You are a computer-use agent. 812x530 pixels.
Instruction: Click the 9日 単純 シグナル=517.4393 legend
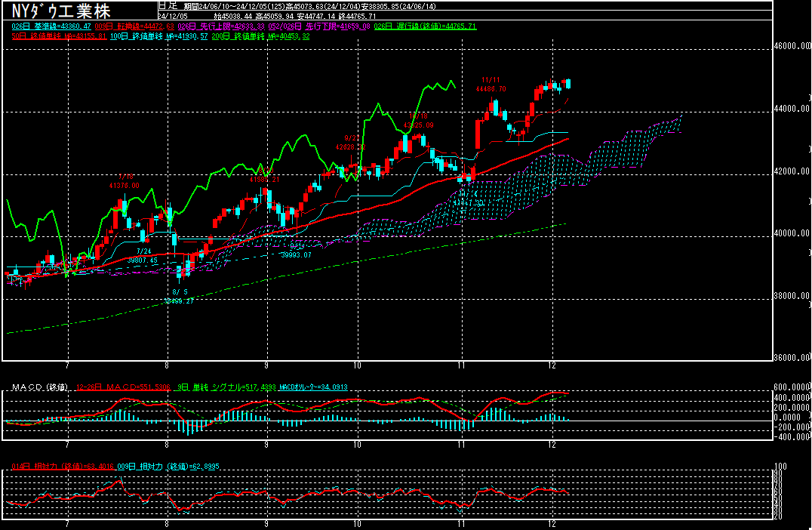(226, 387)
